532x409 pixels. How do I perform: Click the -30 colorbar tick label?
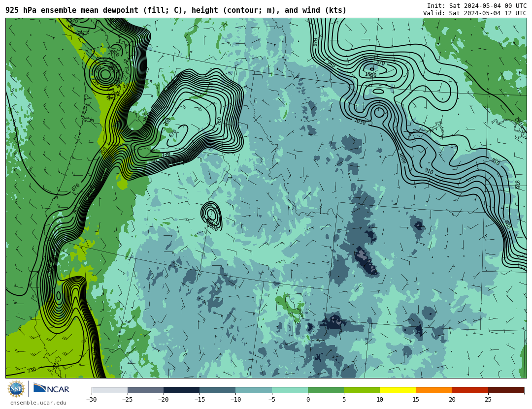pyautogui.click(x=91, y=400)
